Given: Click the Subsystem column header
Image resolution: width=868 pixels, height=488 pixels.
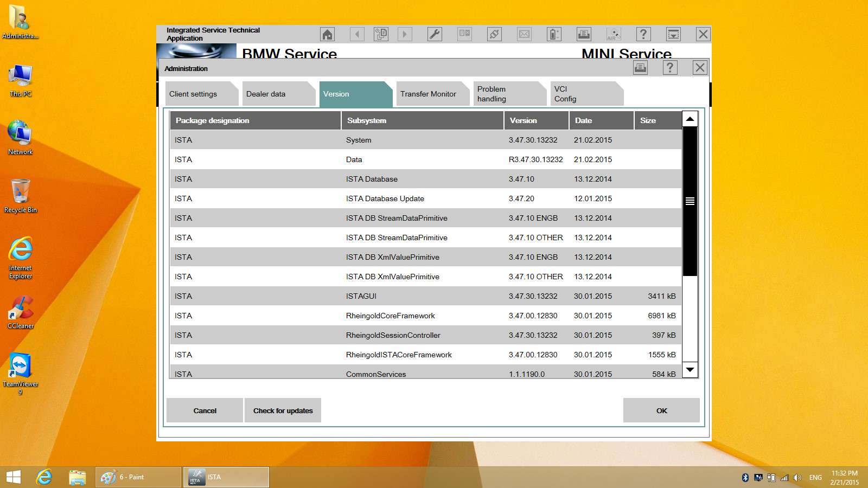Looking at the screenshot, I should coord(423,120).
